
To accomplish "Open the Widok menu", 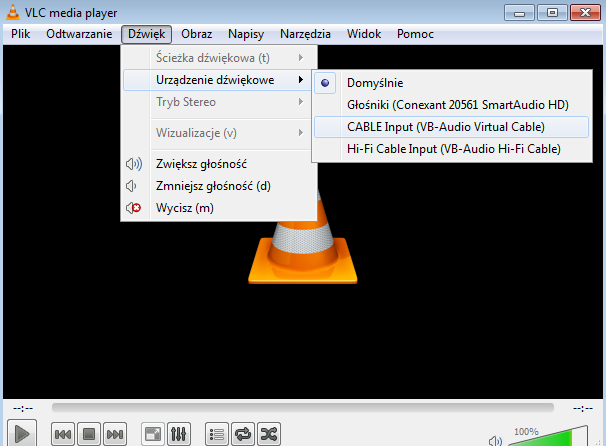I will pos(364,34).
